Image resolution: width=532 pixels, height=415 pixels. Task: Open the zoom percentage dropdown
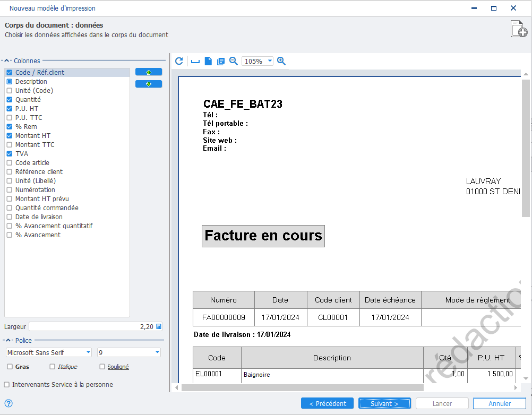click(270, 61)
